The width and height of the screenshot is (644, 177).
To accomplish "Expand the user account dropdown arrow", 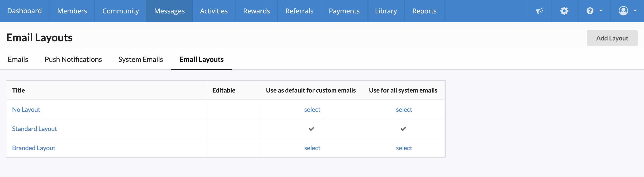I will (x=635, y=11).
